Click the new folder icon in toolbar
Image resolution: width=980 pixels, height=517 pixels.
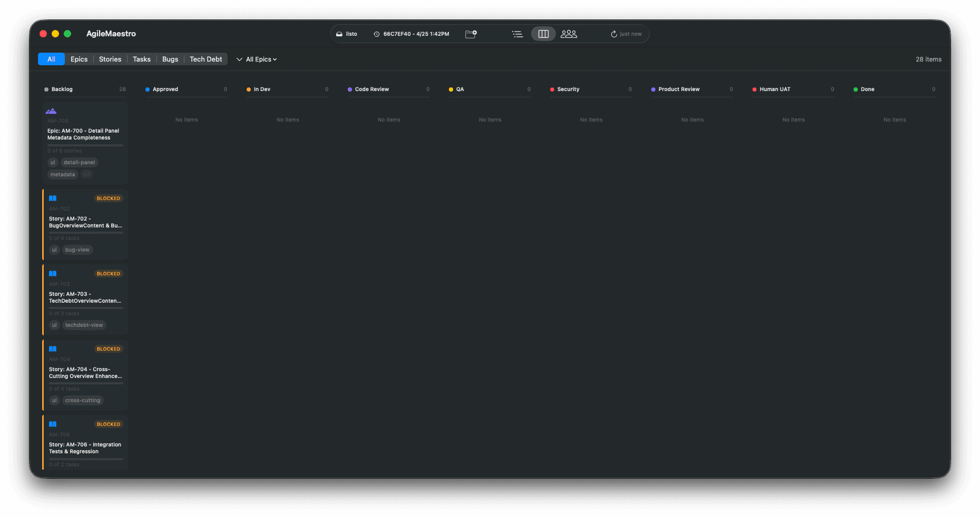point(471,34)
